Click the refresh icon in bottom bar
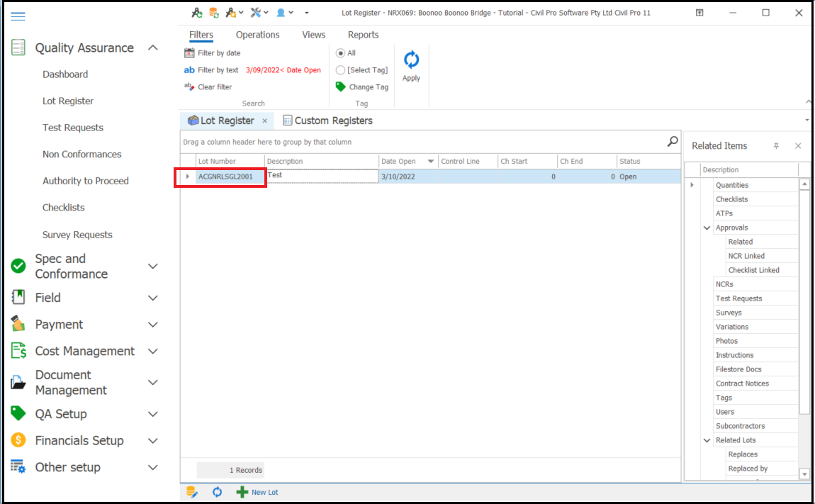 (217, 492)
